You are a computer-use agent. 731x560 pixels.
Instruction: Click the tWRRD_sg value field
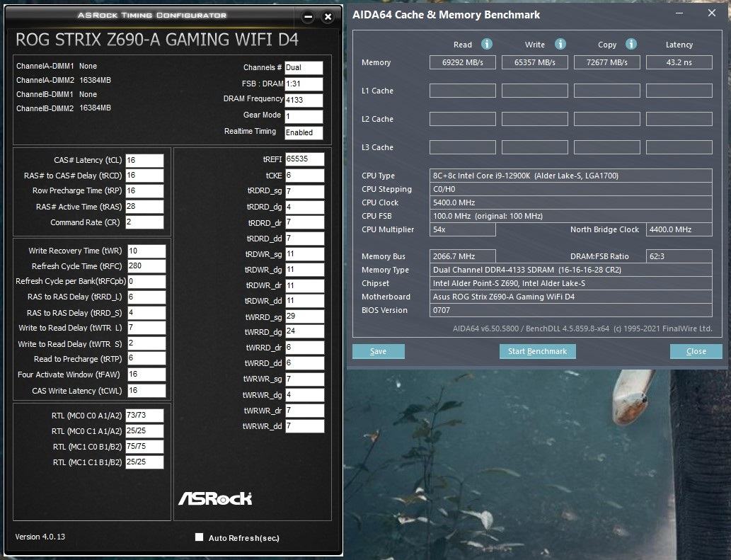coord(304,316)
